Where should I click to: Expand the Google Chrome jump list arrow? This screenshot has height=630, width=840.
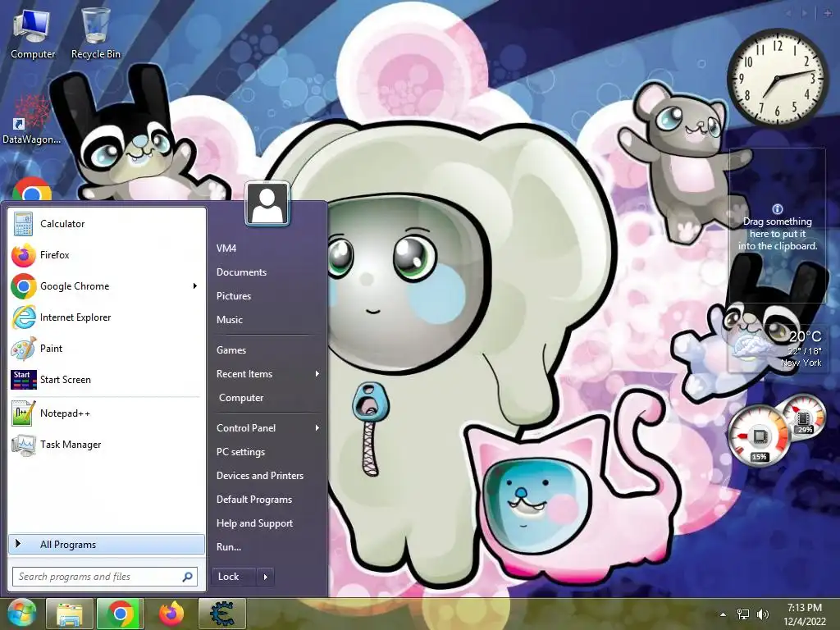(x=195, y=286)
